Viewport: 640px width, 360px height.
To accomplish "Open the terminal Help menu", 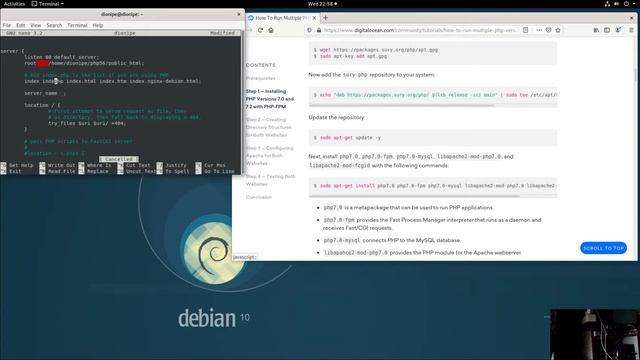I will click(x=98, y=25).
